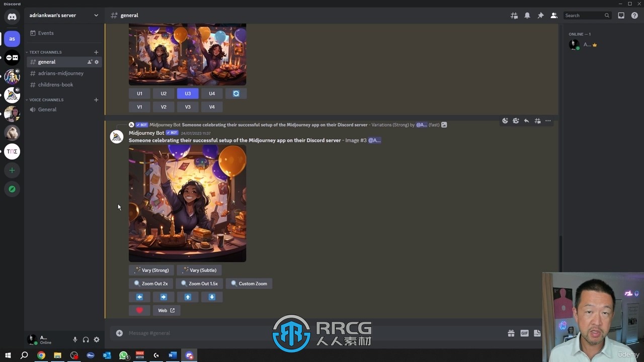Create thread icon on message hover bar
The width and height of the screenshot is (644, 362).
click(x=537, y=121)
